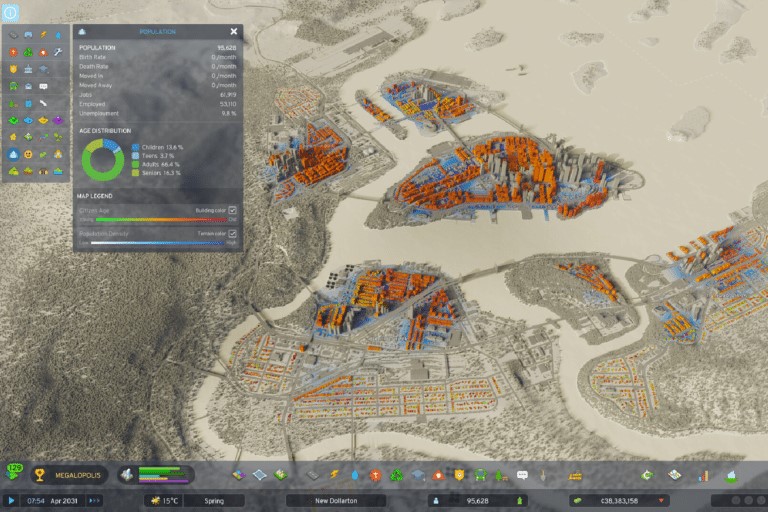768x512 pixels.
Task: Select the Garbage recycling info view
Action: (28, 52)
